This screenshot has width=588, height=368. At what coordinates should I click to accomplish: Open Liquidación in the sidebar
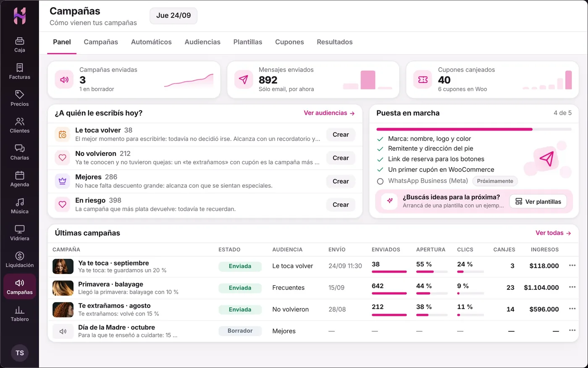tap(20, 260)
